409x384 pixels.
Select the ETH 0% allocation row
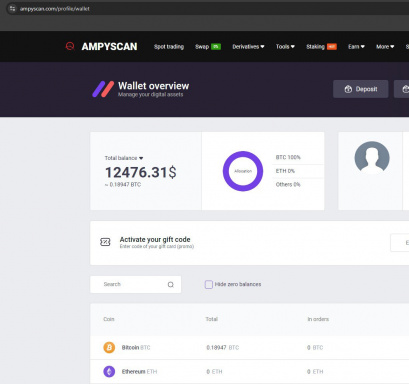point(285,171)
